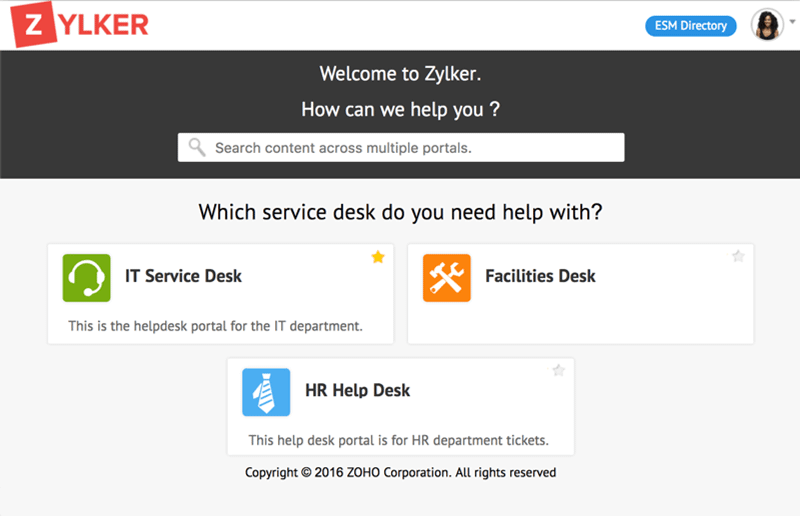Image resolution: width=800 pixels, height=516 pixels.
Task: Open the HR Help Desk title
Action: pos(358,390)
